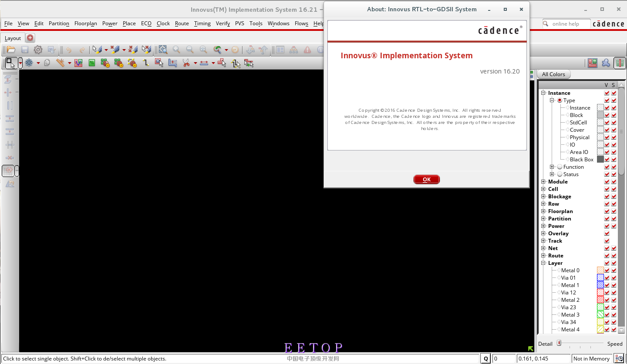Open dropdown arrow beside select tool

coord(20,63)
